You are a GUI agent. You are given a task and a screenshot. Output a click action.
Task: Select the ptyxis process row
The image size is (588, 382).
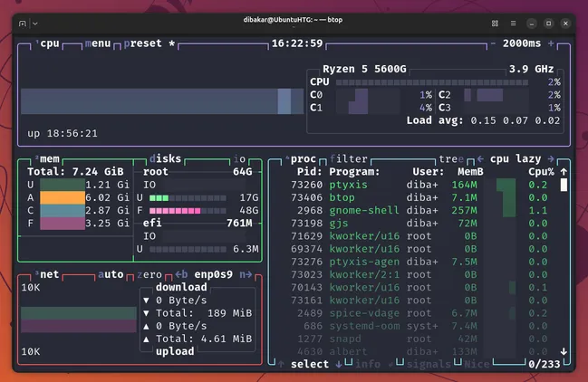pyautogui.click(x=419, y=185)
